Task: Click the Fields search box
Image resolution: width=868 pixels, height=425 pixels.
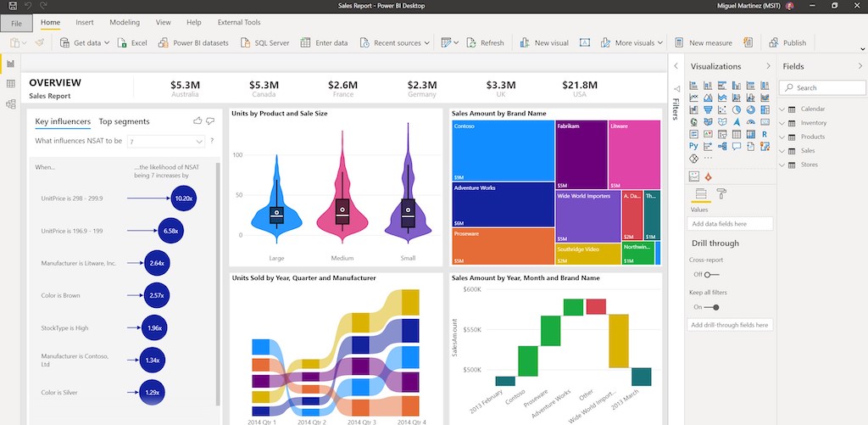Action: click(x=822, y=87)
